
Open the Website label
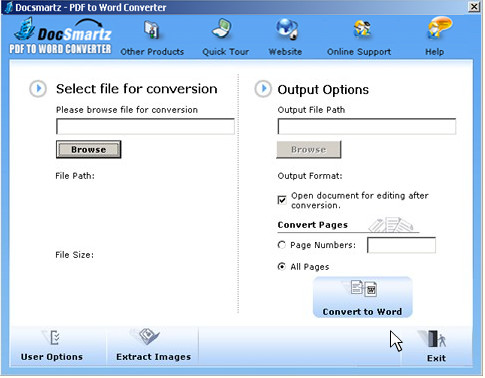pyautogui.click(x=285, y=52)
